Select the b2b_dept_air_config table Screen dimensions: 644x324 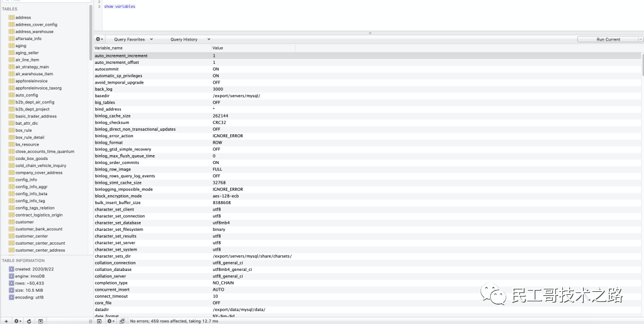click(35, 102)
